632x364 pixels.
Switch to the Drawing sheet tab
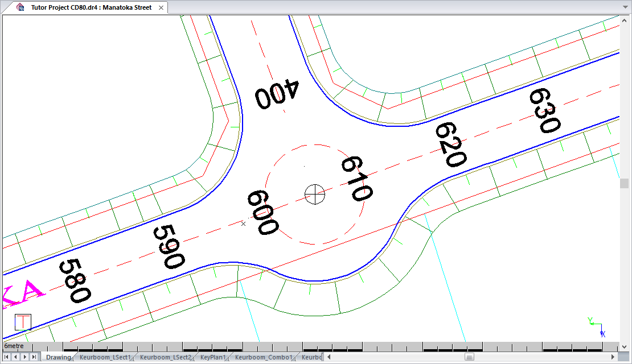[58, 357]
